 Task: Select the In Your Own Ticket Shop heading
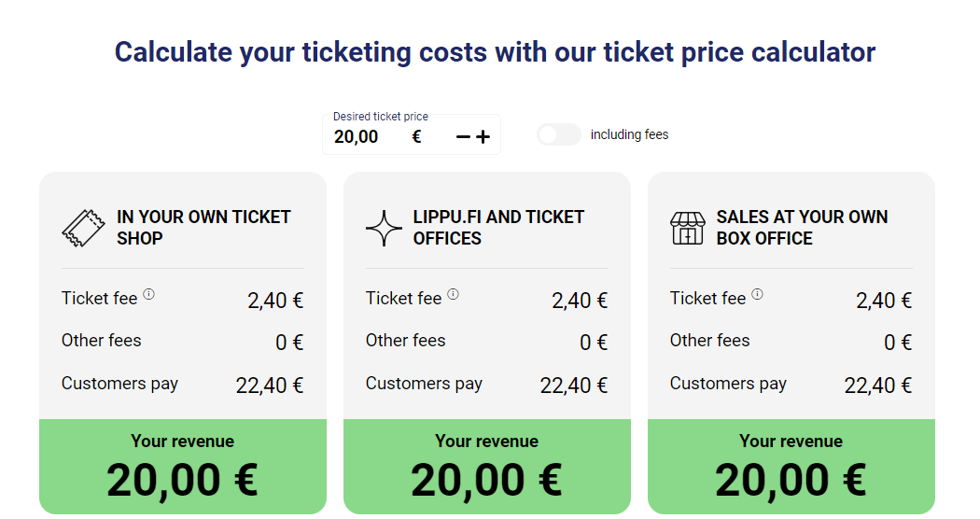pos(203,228)
